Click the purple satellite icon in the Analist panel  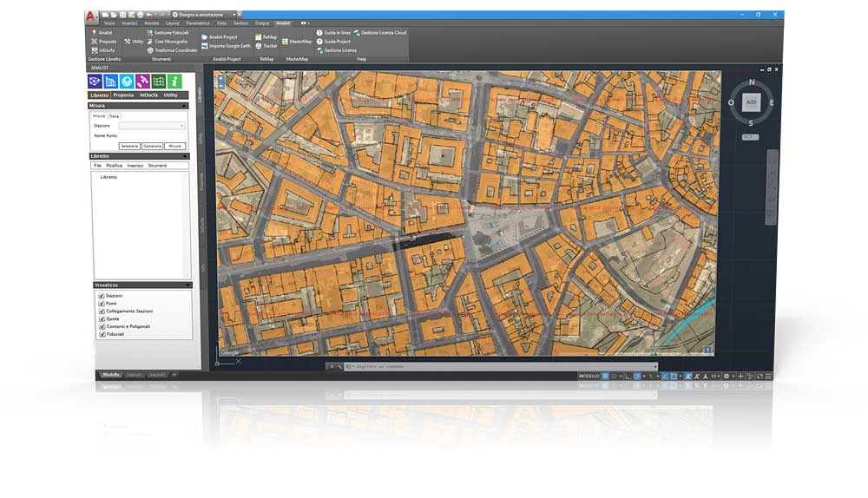pos(143,82)
